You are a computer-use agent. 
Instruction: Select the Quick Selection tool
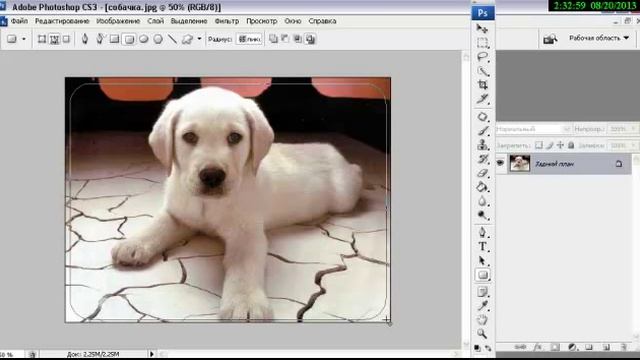pyautogui.click(x=482, y=71)
